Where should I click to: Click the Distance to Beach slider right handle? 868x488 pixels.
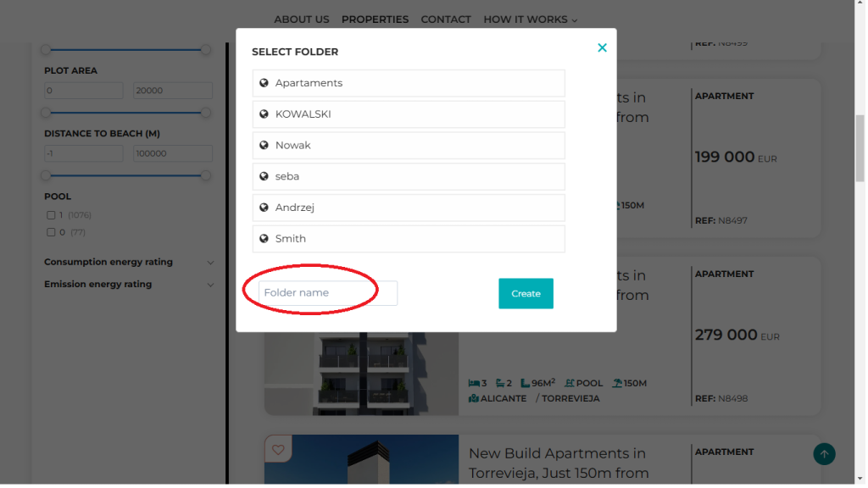[x=206, y=175]
